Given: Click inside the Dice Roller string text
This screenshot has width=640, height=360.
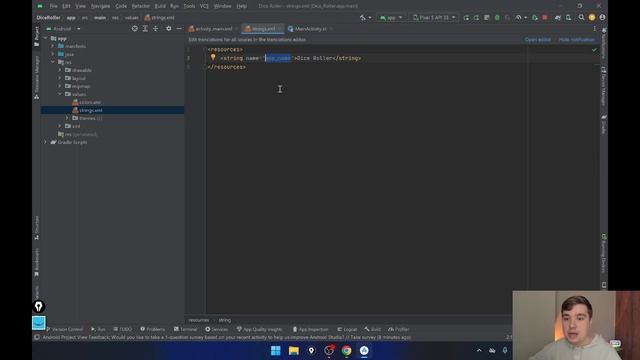Looking at the screenshot, I should tap(314, 58).
